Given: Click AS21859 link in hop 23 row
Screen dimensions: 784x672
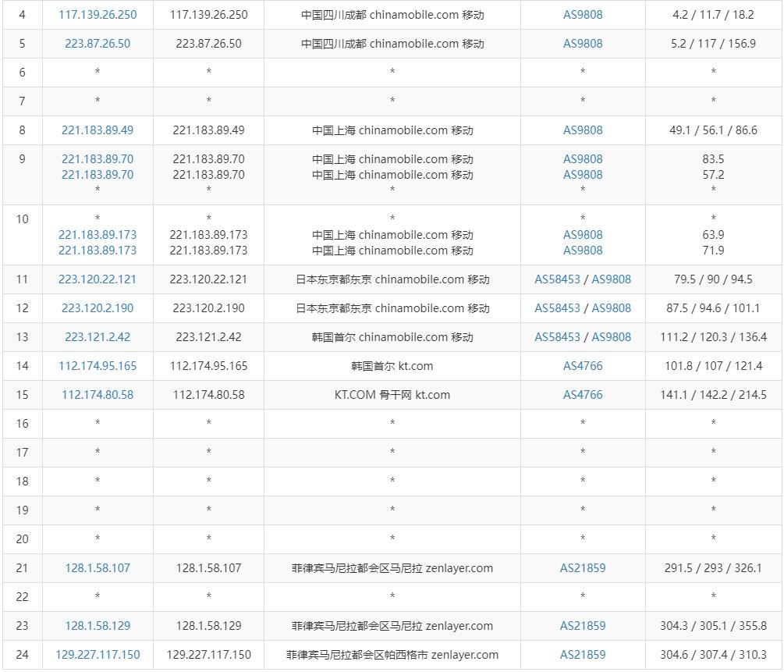Looking at the screenshot, I should click(583, 625).
